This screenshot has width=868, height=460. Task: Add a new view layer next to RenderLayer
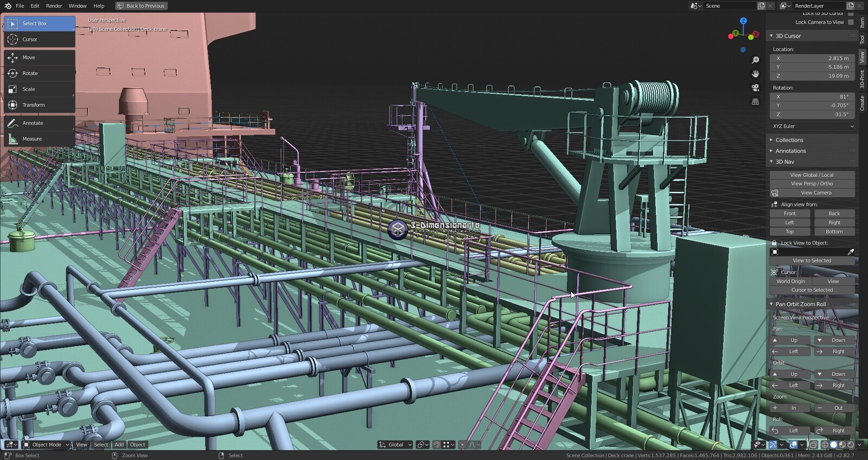coord(850,5)
